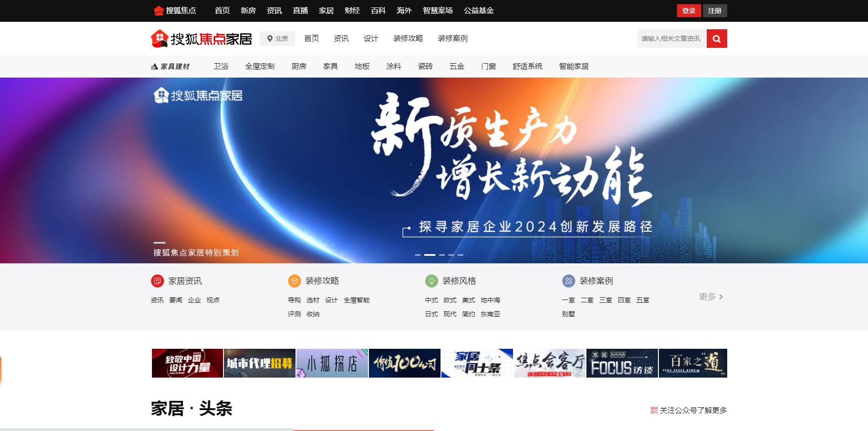Click 全屋智能 under 装修攻略

point(356,300)
